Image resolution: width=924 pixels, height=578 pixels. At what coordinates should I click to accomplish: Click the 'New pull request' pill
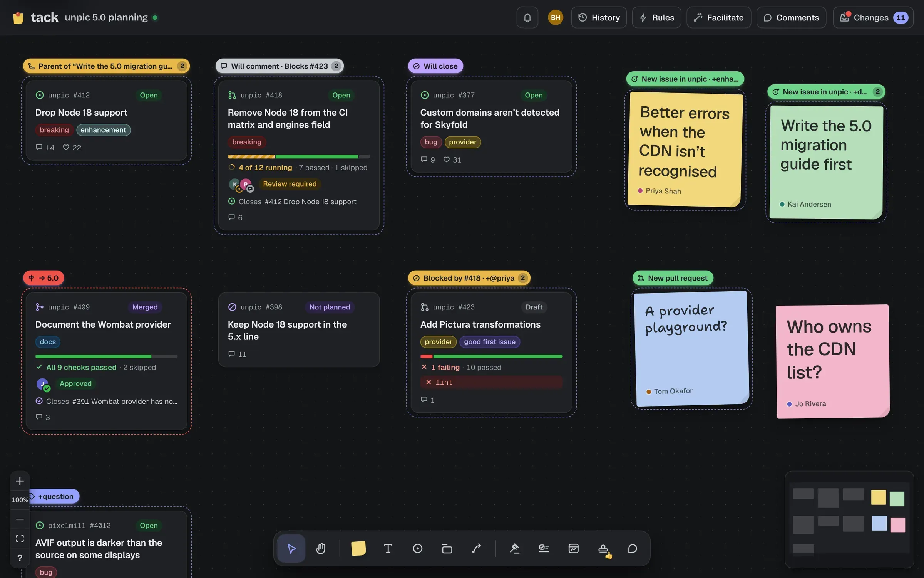(x=673, y=278)
